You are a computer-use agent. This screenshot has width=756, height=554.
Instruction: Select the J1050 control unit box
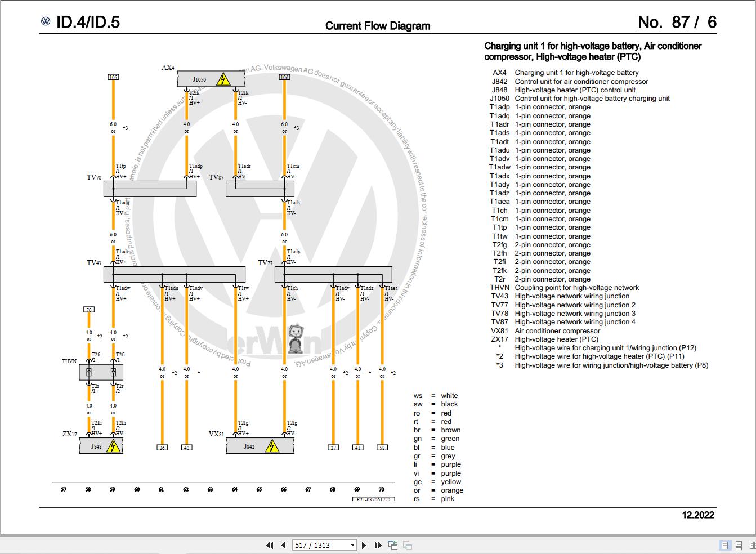211,79
